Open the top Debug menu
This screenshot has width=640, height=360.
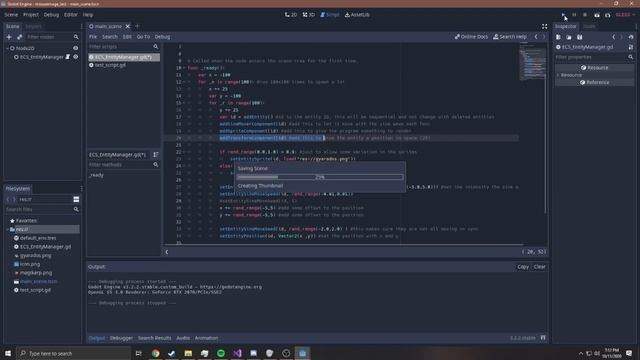point(51,15)
